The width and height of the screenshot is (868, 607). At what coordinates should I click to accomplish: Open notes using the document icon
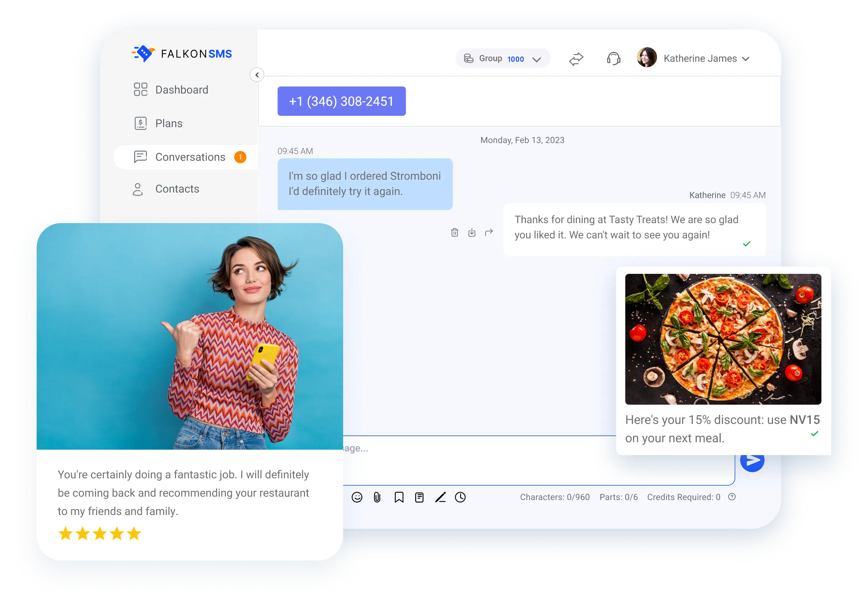tap(419, 497)
